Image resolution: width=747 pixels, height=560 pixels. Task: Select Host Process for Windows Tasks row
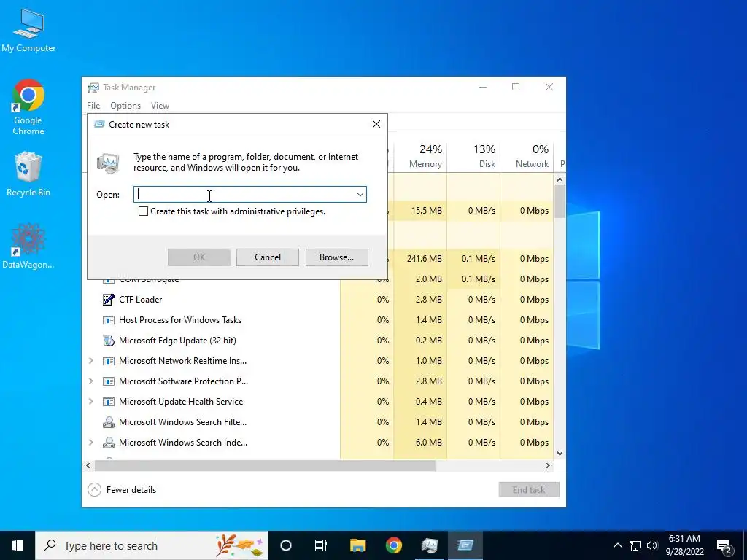[320, 320]
